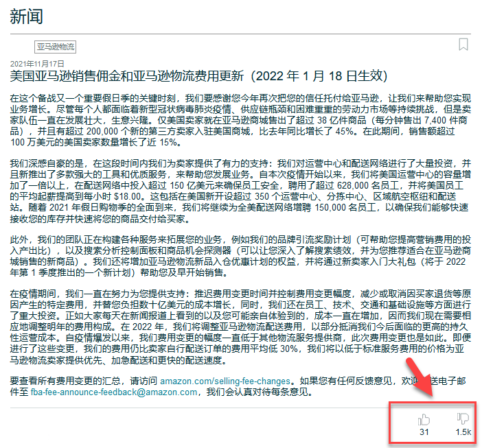The width and height of the screenshot is (482, 448).
Task: Click the 新闻 page heading
Action: click(27, 16)
